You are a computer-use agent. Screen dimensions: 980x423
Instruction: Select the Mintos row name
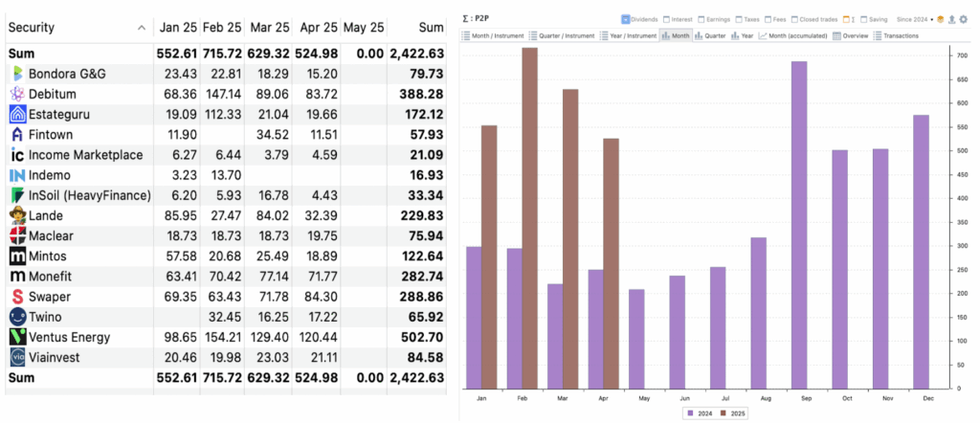(x=48, y=256)
